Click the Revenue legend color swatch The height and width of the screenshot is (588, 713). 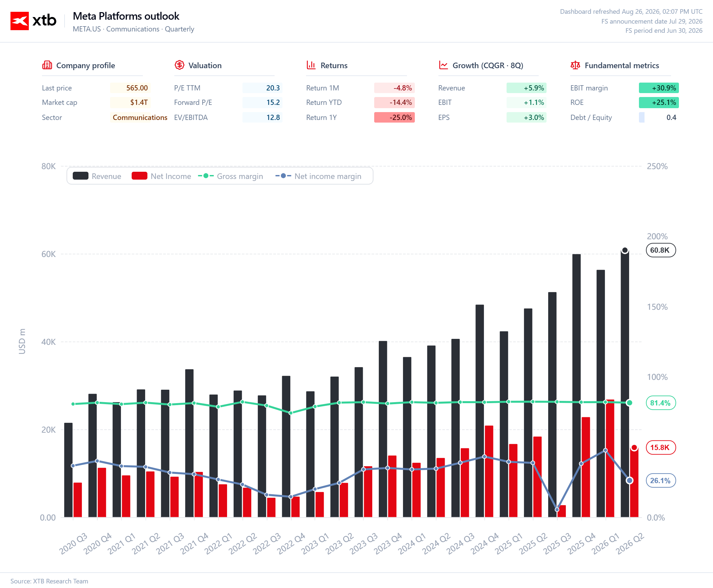pyautogui.click(x=81, y=176)
